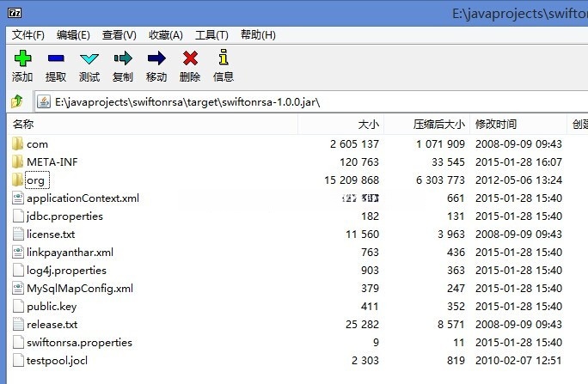Click the applicationContext.xml file icon
Viewport: 588px width, 384px height.
(18, 198)
